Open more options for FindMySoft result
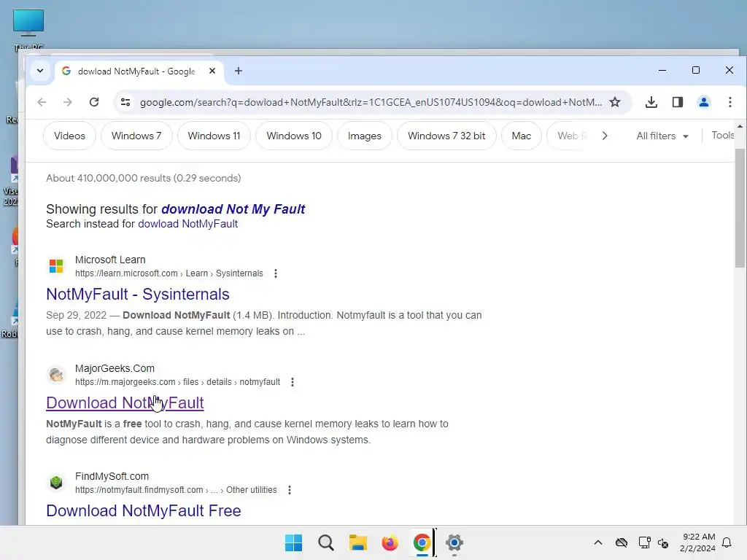The width and height of the screenshot is (747, 560). click(289, 490)
